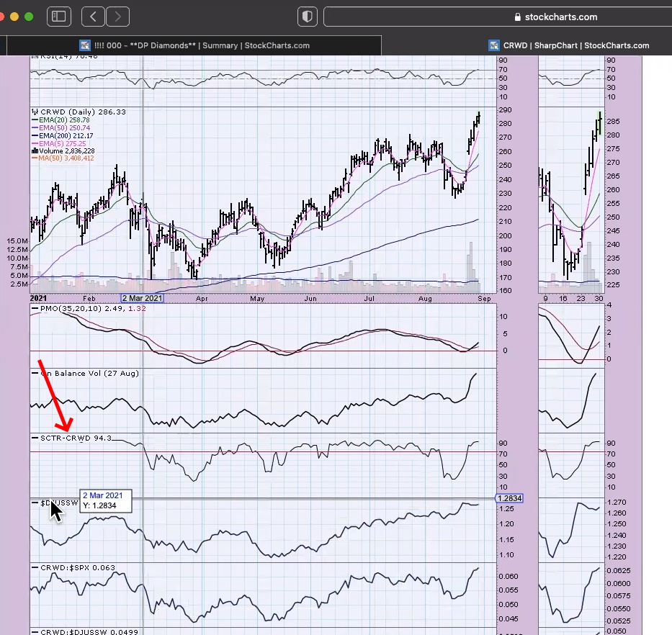
Task: Zoom the window with the green button
Action: (x=29, y=17)
